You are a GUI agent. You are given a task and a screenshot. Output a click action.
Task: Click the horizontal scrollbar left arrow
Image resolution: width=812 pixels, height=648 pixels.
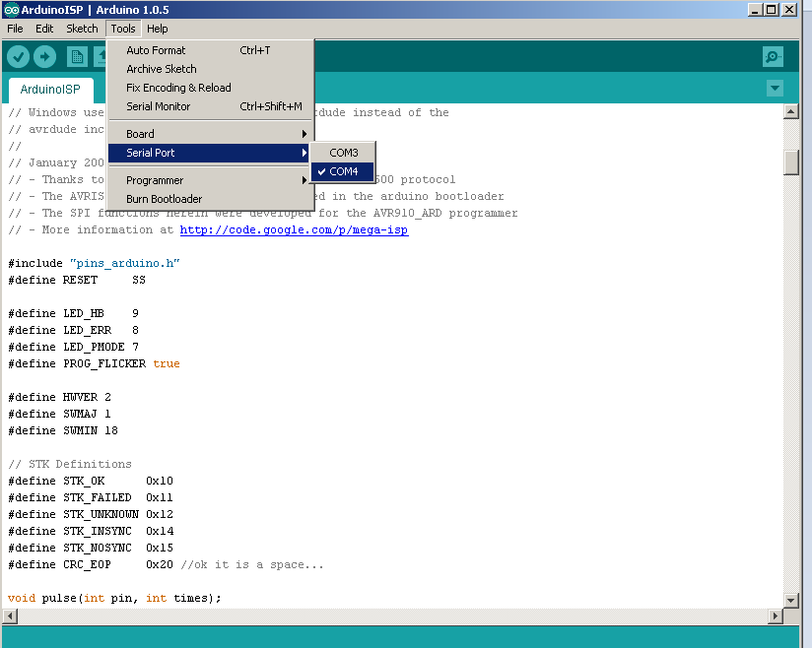[x=10, y=616]
